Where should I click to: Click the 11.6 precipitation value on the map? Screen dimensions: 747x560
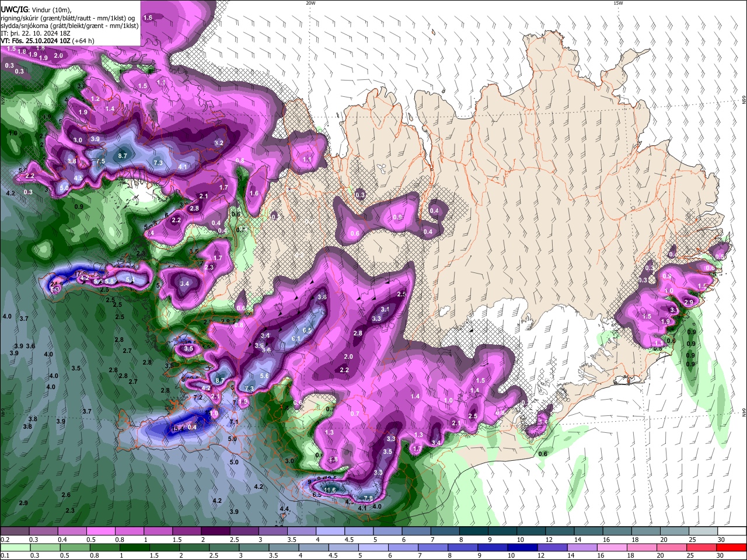(x=330, y=490)
